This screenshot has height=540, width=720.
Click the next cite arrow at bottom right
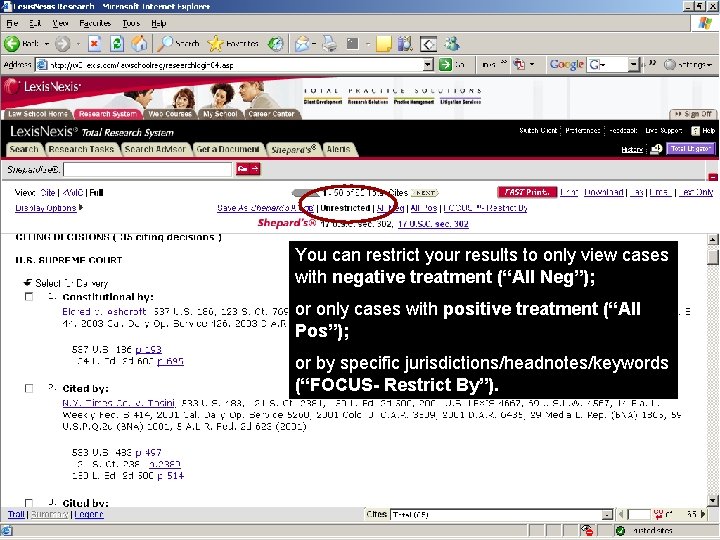point(703,514)
